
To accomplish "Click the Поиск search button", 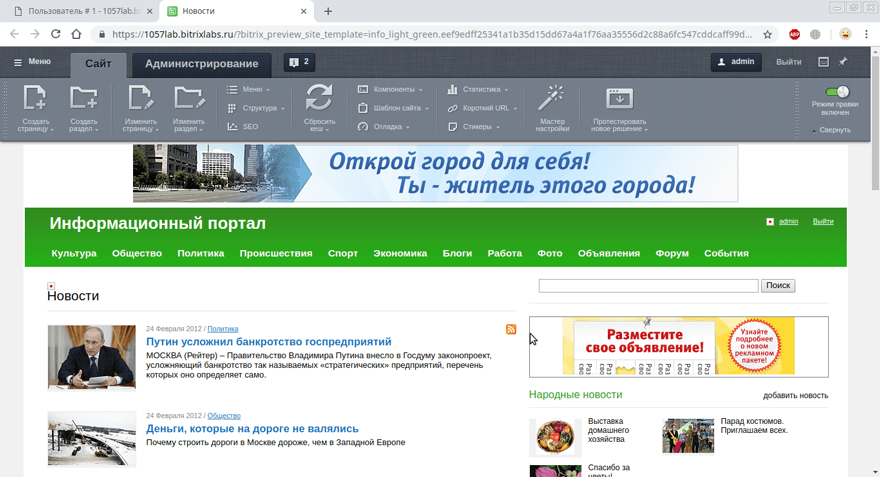I will pos(778,286).
